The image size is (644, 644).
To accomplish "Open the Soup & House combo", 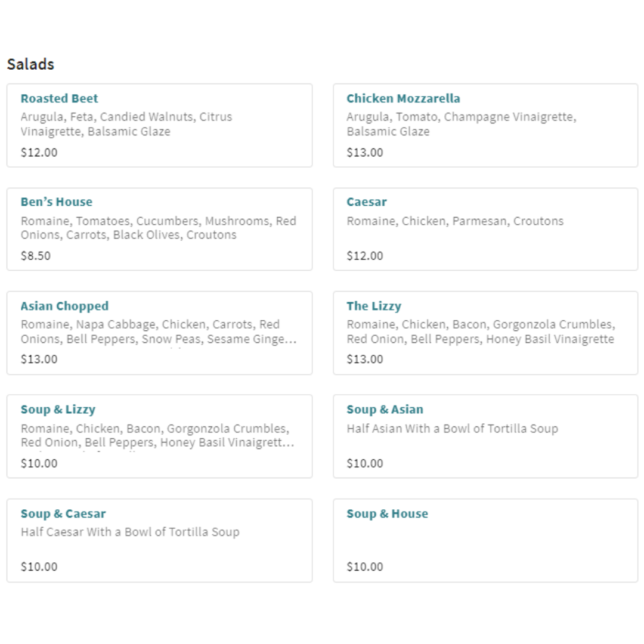I will click(x=387, y=514).
